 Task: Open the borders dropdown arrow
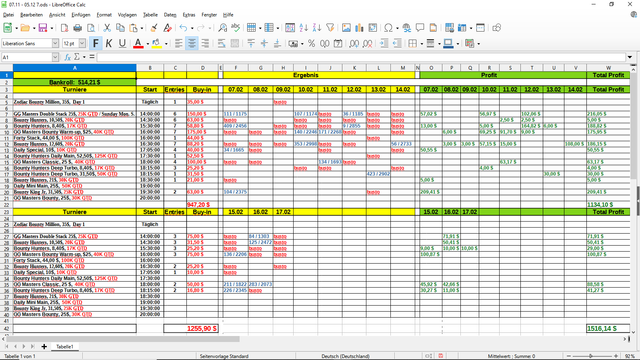click(421, 44)
